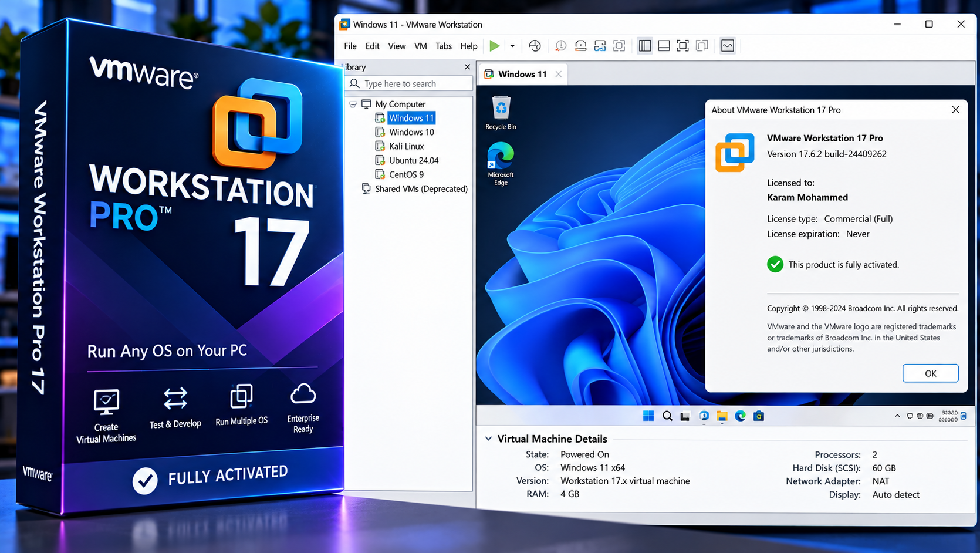
Task: Open the power options dropdown arrow
Action: pos(512,46)
